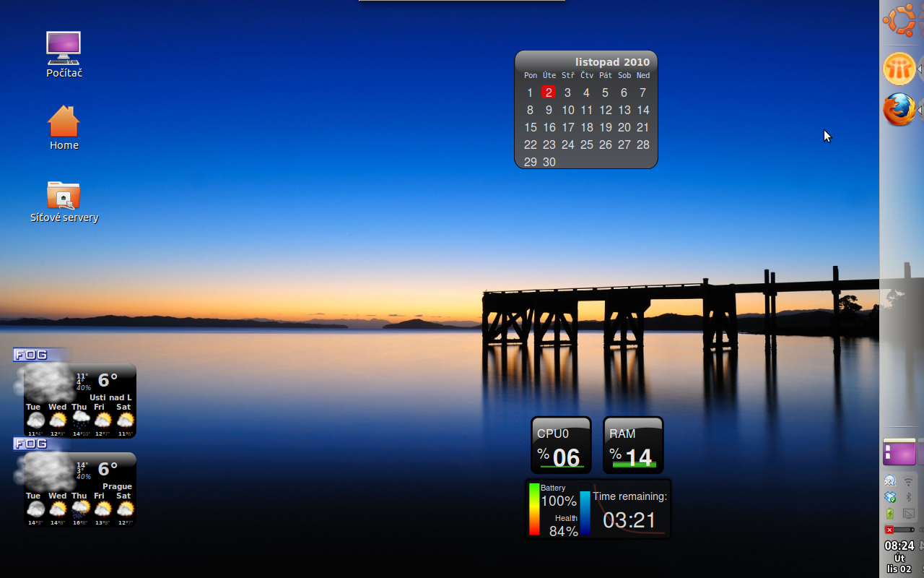The height and width of the screenshot is (578, 924).
Task: Click Thu rain forecast icon in Usti widget
Action: click(x=80, y=420)
